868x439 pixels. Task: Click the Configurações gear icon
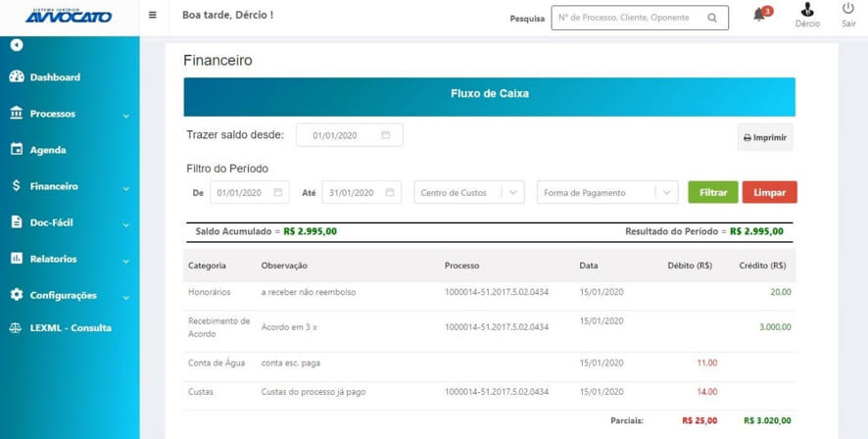click(17, 295)
